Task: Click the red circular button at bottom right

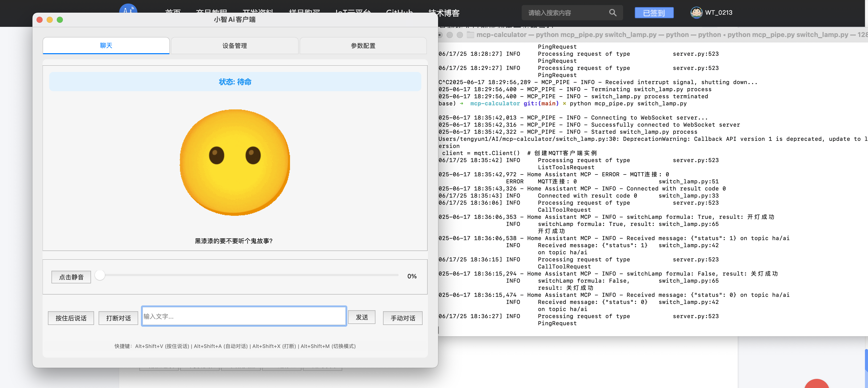Action: point(817,383)
